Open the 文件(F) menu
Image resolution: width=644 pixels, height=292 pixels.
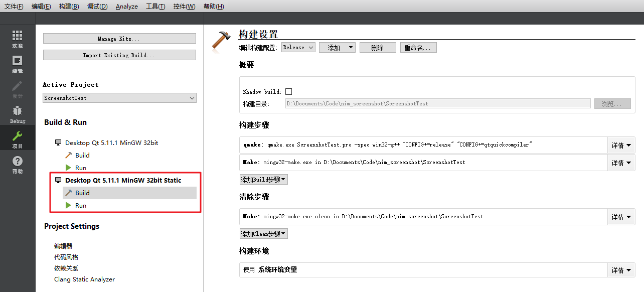click(14, 6)
